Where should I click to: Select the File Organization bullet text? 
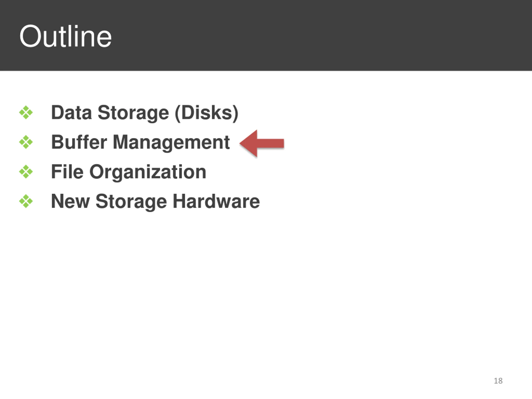pos(129,172)
